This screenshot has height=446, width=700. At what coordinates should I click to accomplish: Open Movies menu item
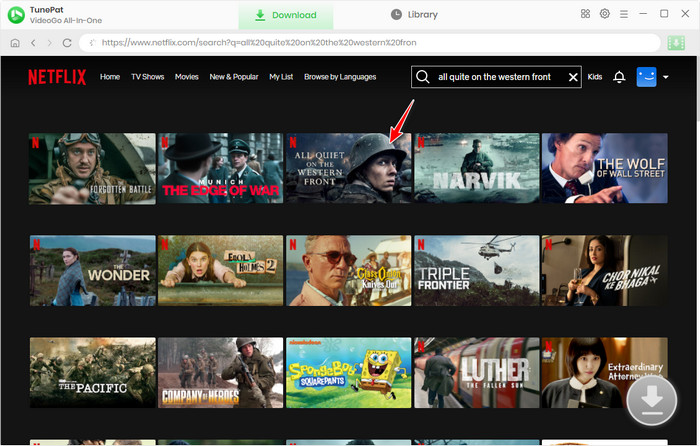click(187, 77)
